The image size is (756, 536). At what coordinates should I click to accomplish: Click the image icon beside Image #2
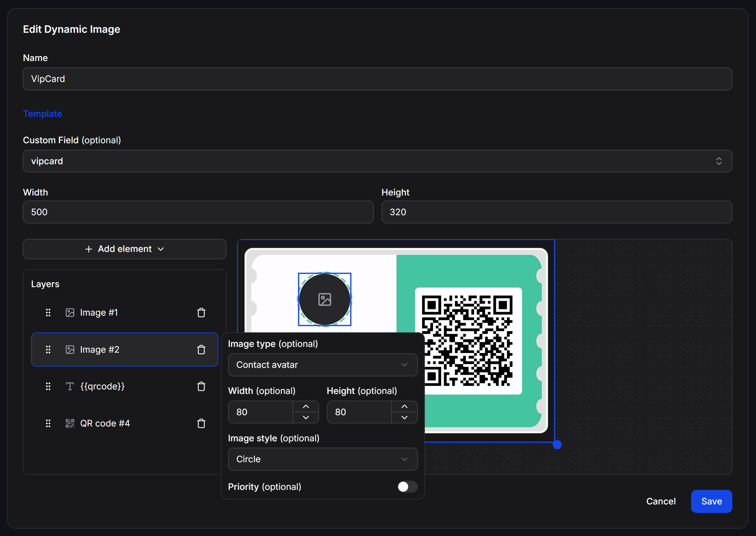click(x=70, y=350)
